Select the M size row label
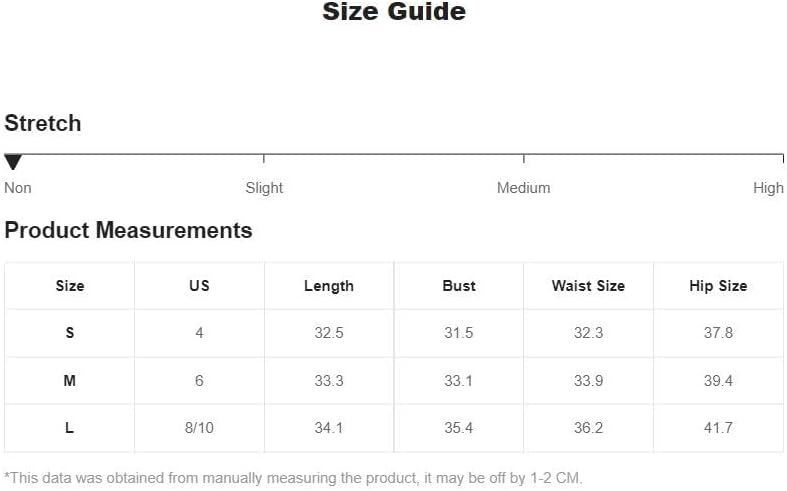 coord(70,381)
